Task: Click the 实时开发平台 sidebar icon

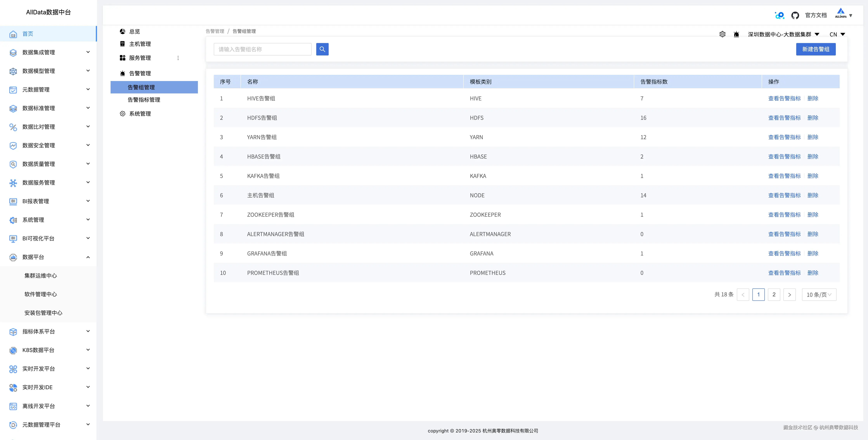Action: pos(13,369)
